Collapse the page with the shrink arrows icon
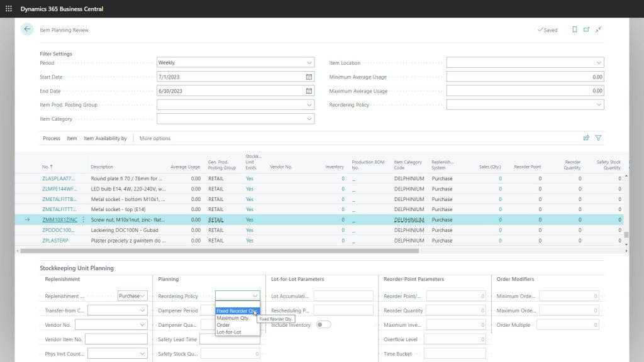The height and width of the screenshot is (362, 644). (598, 30)
